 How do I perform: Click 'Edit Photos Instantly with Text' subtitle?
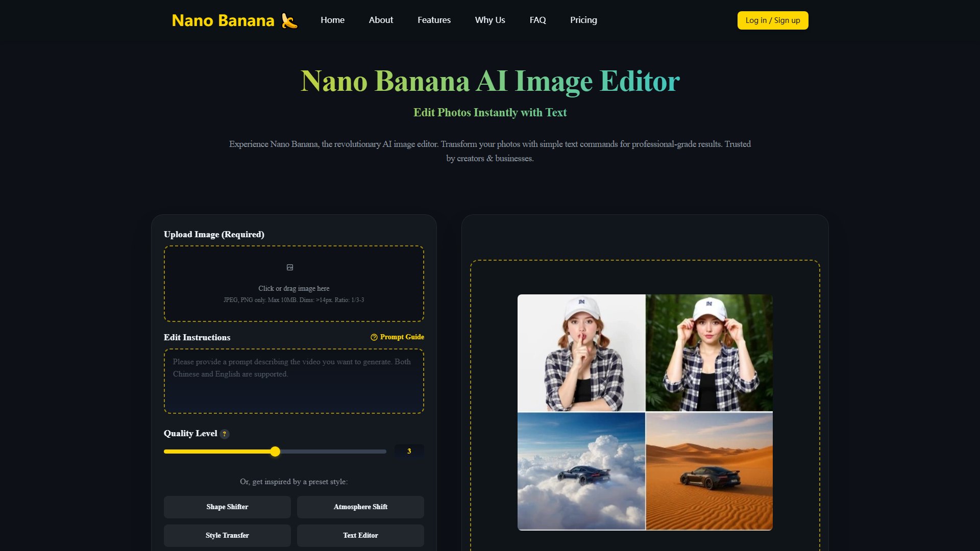[x=490, y=113]
